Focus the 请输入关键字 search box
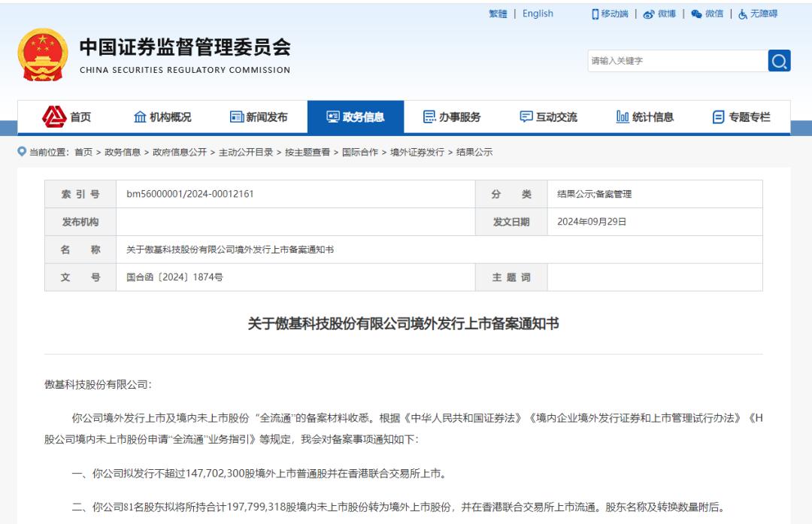Viewport: 812px width, 524px height. [678, 61]
